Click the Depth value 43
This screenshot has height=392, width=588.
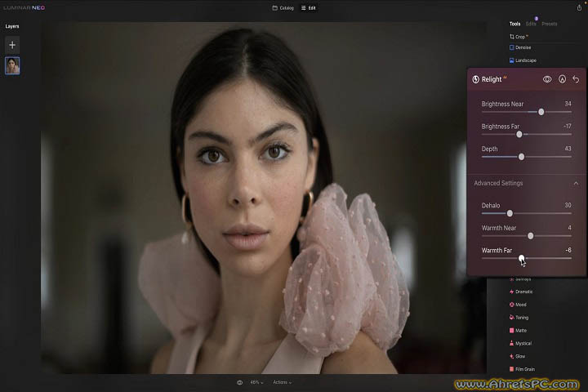[x=568, y=149]
